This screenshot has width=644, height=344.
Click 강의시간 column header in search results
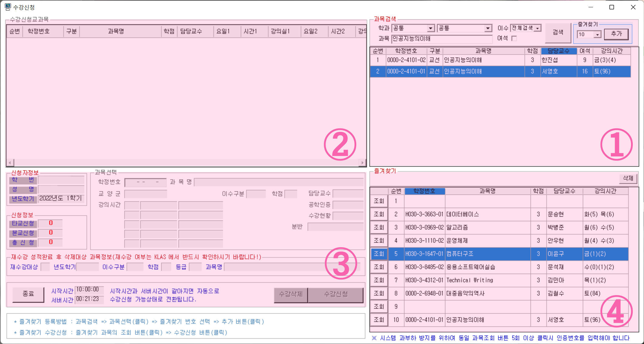(x=612, y=51)
